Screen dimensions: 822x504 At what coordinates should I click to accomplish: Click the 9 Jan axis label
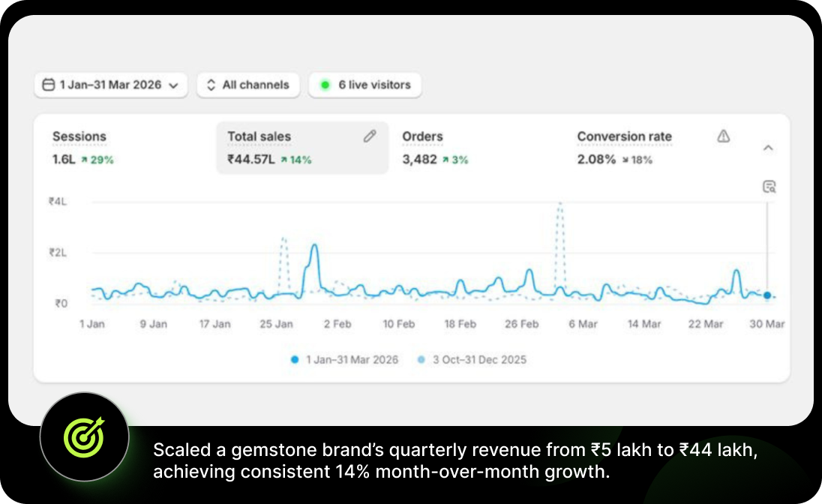point(154,324)
